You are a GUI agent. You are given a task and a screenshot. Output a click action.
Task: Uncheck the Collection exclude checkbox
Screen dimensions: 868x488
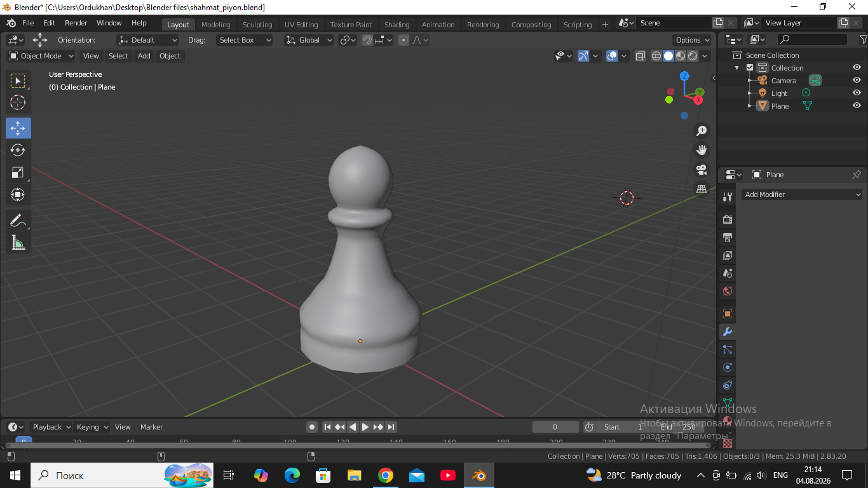click(750, 68)
